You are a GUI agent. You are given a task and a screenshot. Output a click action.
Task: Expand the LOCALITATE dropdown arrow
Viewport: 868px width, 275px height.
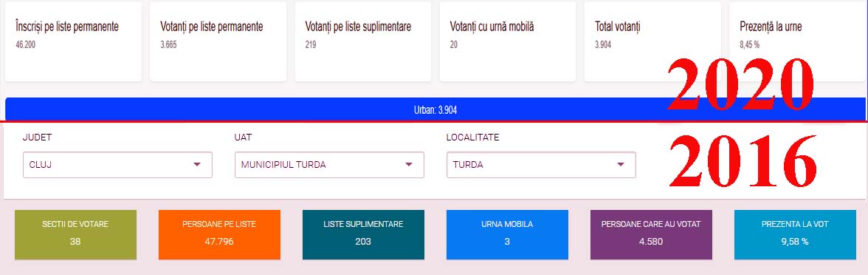click(621, 165)
